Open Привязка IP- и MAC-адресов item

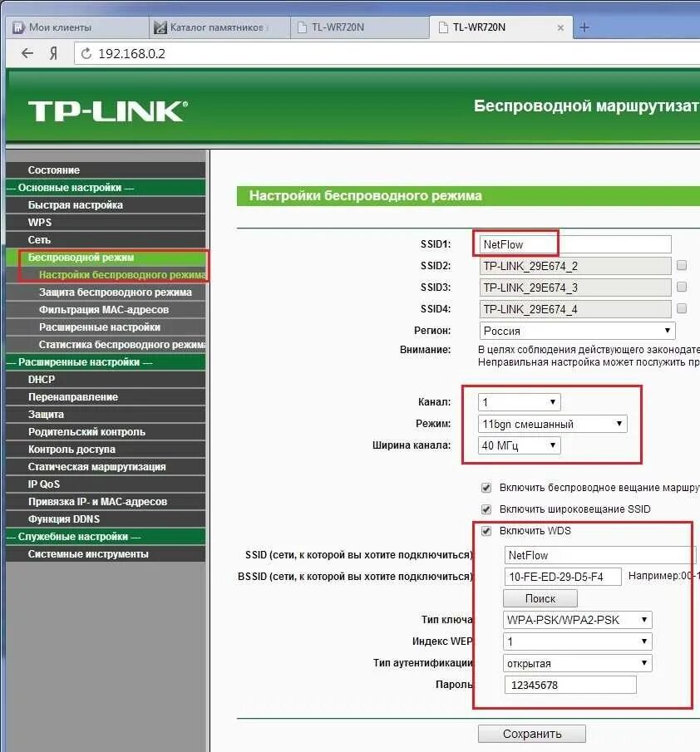106,502
